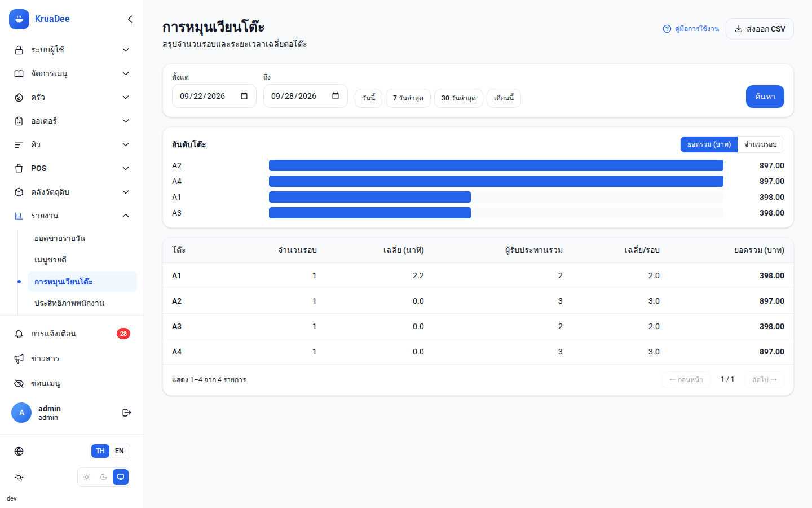
Task: Open เมนูขายดี report
Action: click(x=82, y=260)
